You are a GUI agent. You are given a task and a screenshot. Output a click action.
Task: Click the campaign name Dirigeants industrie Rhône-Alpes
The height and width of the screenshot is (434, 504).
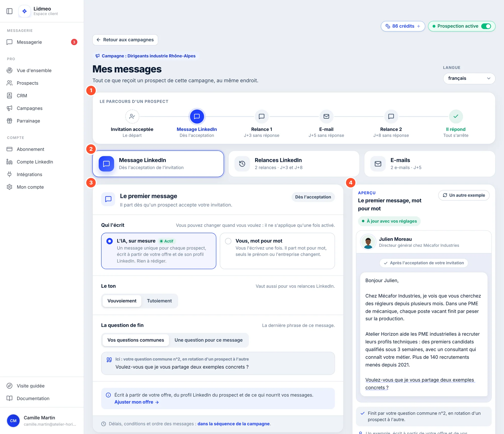click(162, 56)
